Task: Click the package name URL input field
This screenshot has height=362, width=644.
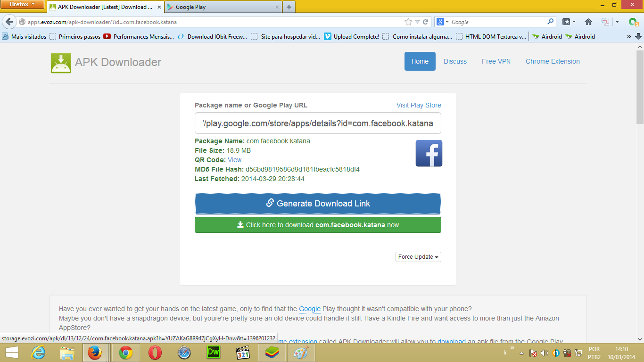Action: [318, 123]
